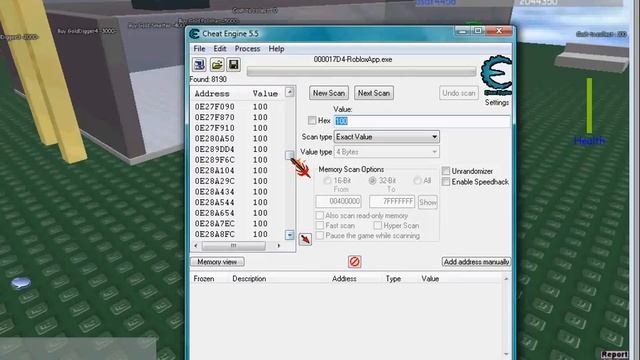Click the open folder load table icon

tap(217, 64)
